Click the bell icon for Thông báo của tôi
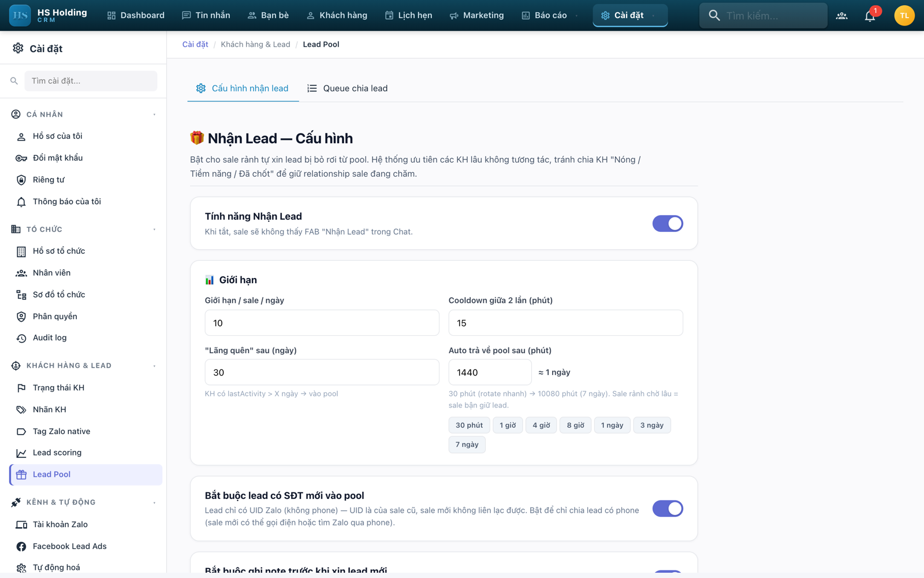Viewport: 924px width, 578px height. (x=21, y=202)
